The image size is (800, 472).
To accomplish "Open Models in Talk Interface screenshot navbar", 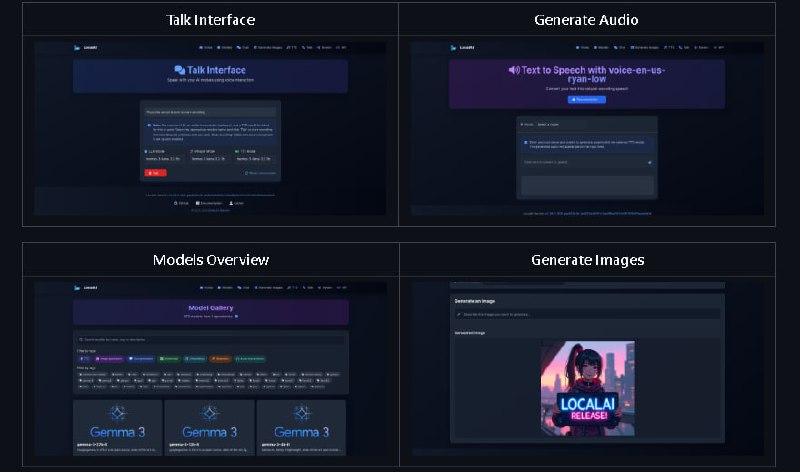I will pos(224,47).
